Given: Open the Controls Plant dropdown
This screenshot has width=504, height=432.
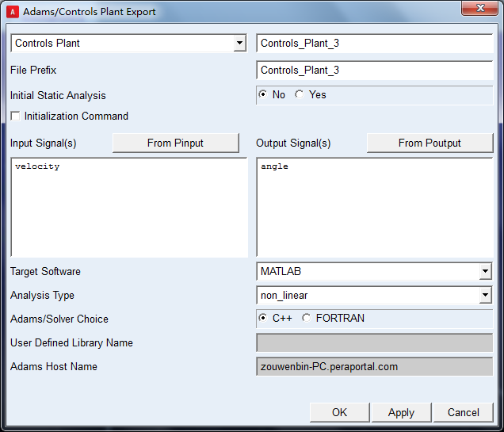Looking at the screenshot, I should click(240, 44).
